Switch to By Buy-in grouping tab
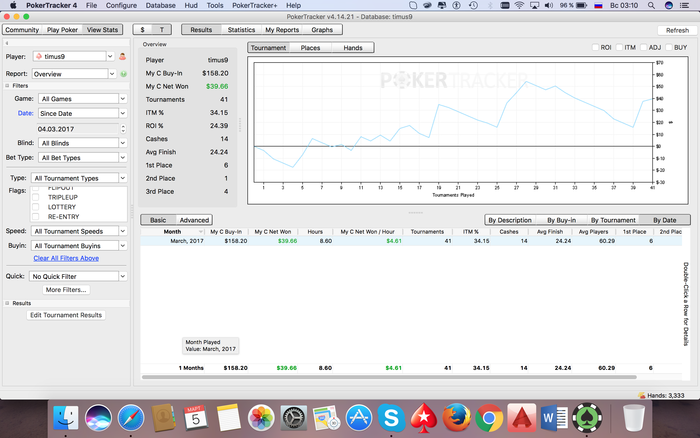The width and height of the screenshot is (700, 438). coord(561,220)
